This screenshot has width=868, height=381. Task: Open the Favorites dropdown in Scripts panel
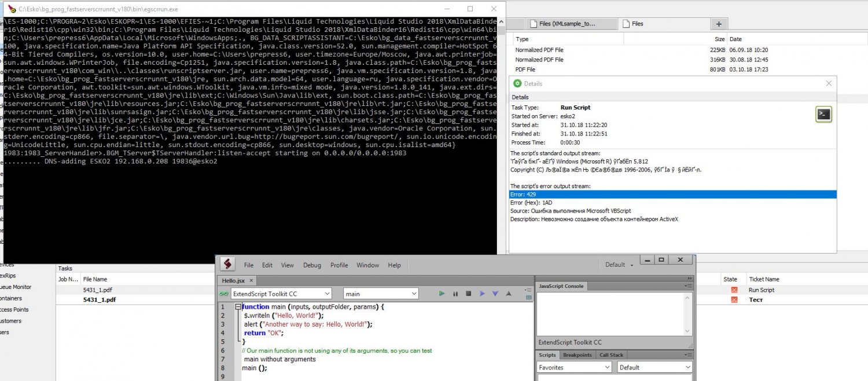point(574,367)
